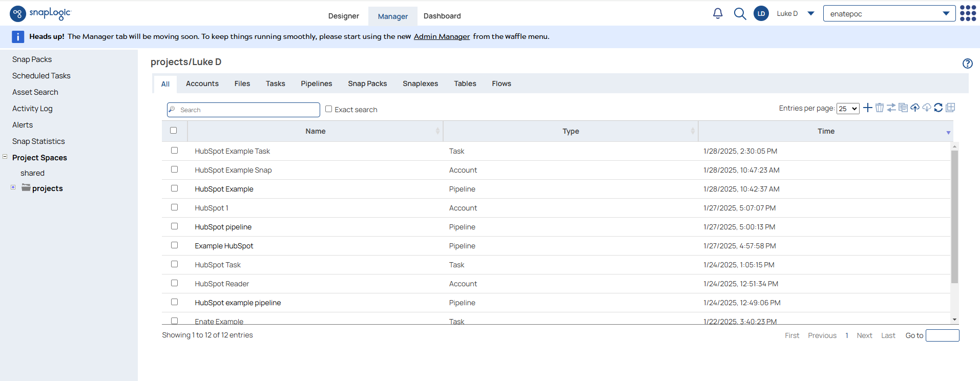Open the Pipelines tab
The width and height of the screenshot is (980, 381).
(x=316, y=83)
